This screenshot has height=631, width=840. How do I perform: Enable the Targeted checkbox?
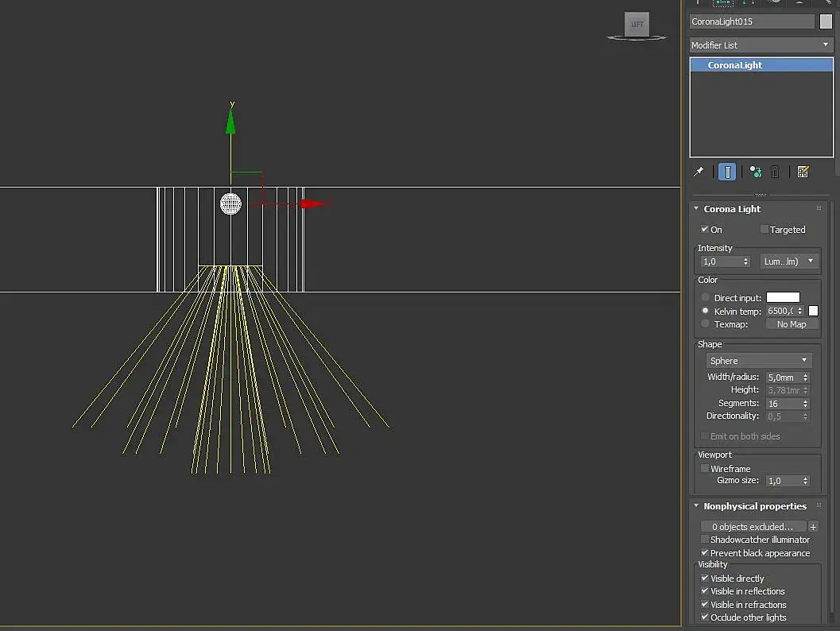pyautogui.click(x=765, y=230)
